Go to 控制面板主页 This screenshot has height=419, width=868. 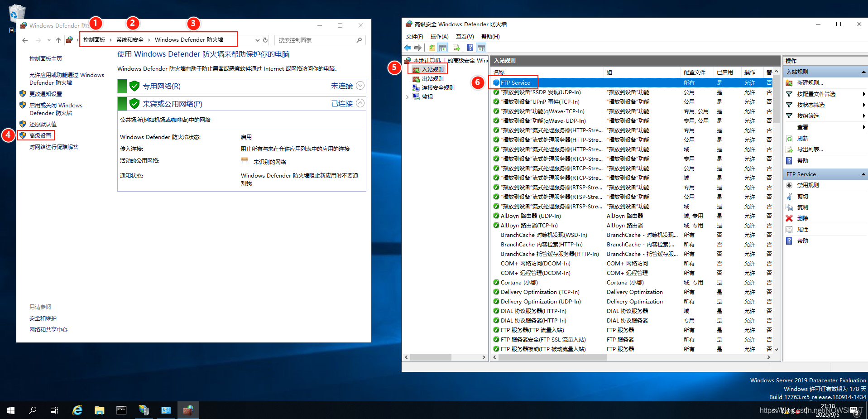[x=46, y=58]
